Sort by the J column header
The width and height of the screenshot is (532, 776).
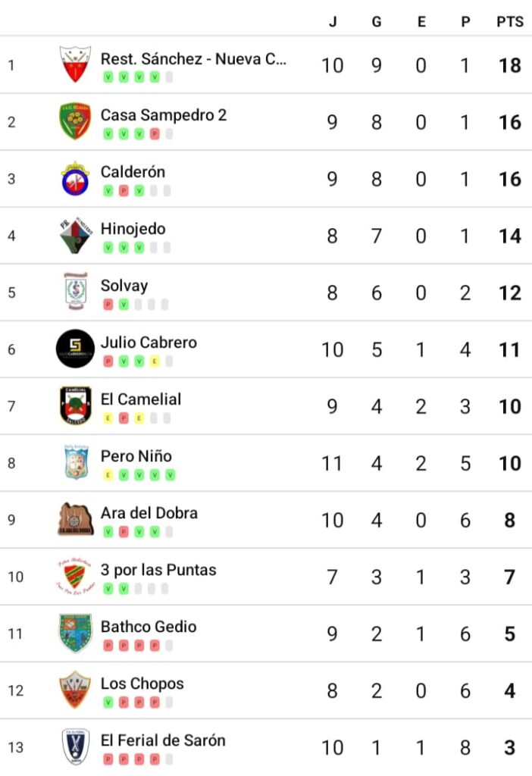coord(333,22)
